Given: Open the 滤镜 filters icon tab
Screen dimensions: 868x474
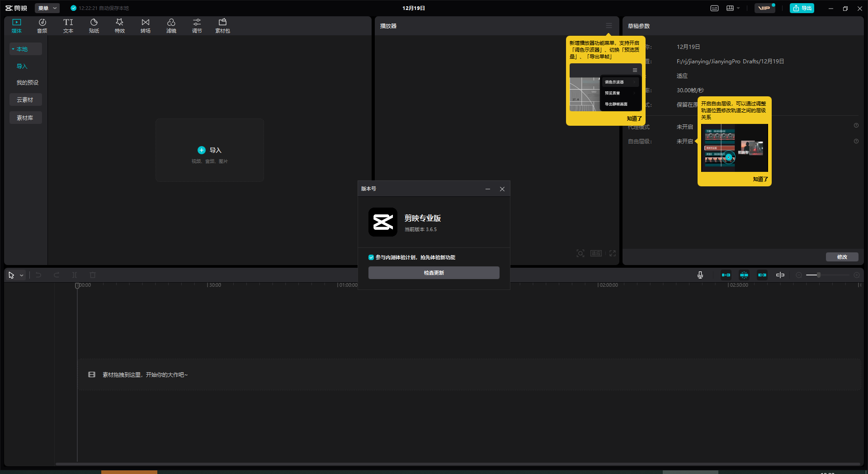Looking at the screenshot, I should point(171,26).
